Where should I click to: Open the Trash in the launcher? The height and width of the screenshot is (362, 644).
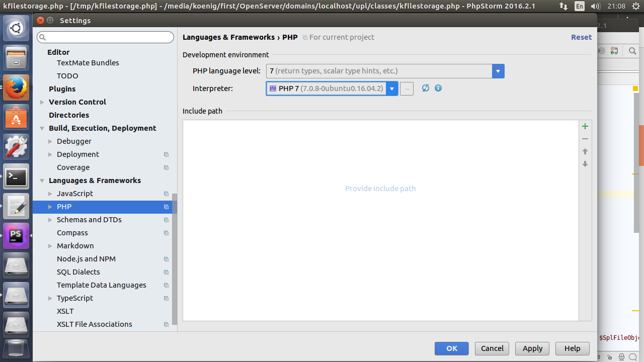(16, 349)
